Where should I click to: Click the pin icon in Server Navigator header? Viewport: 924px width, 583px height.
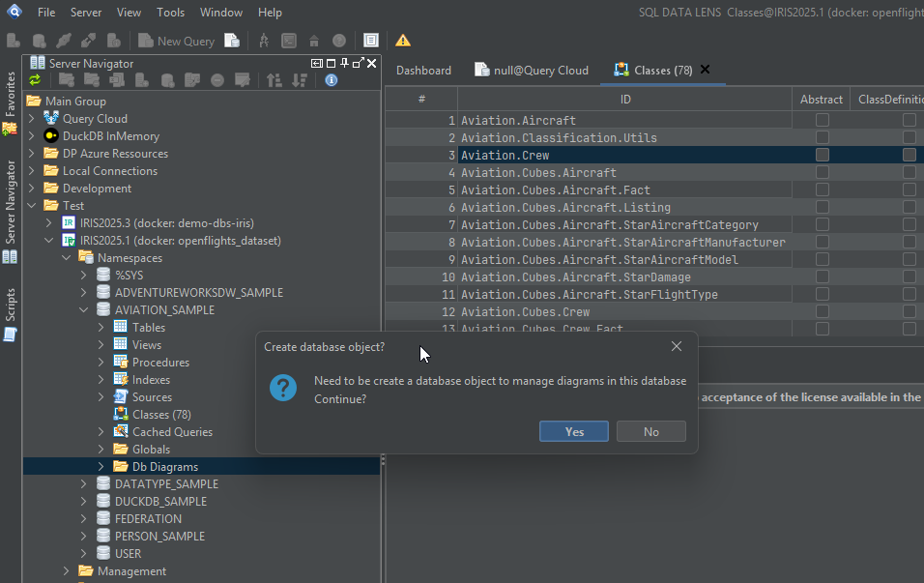(x=345, y=63)
